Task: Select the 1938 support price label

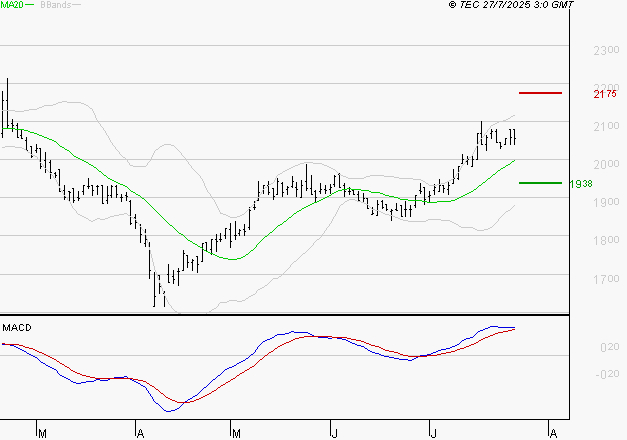Action: [583, 184]
